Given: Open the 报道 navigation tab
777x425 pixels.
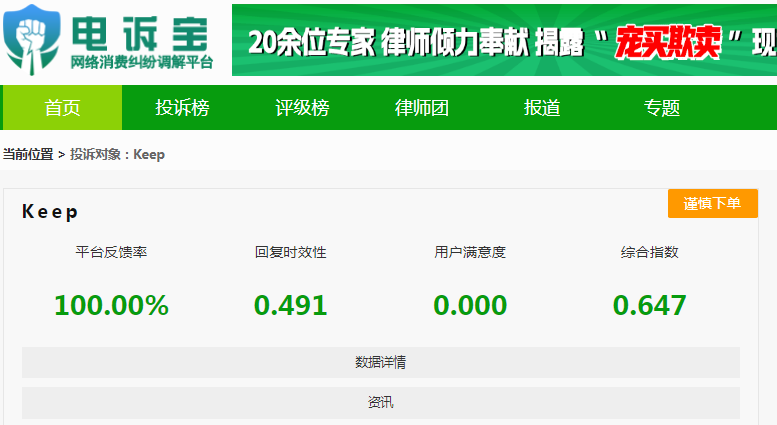Looking at the screenshot, I should [x=542, y=107].
